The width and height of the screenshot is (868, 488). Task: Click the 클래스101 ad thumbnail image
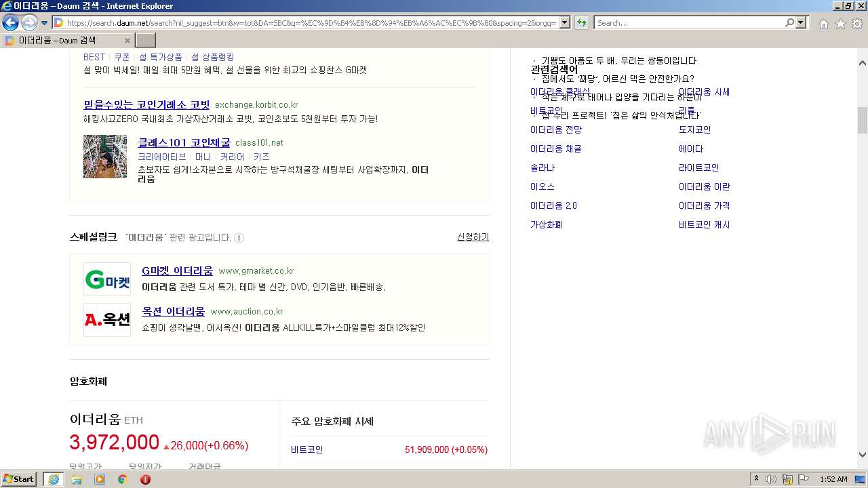point(105,157)
